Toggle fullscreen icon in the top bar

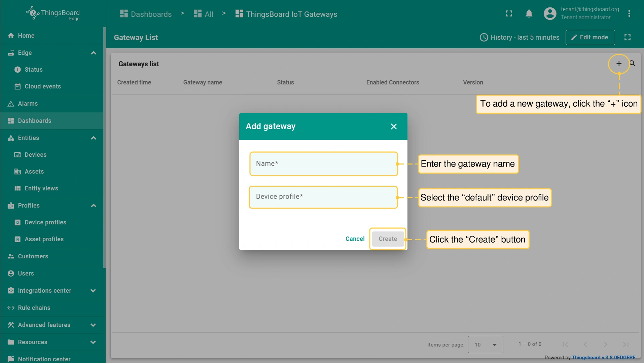509,14
